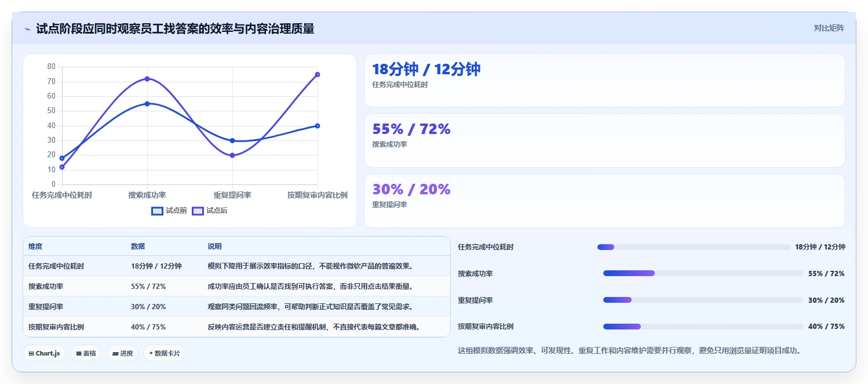Click the 维度 column header
Image resolution: width=868 pixels, height=384 pixels.
click(35, 247)
